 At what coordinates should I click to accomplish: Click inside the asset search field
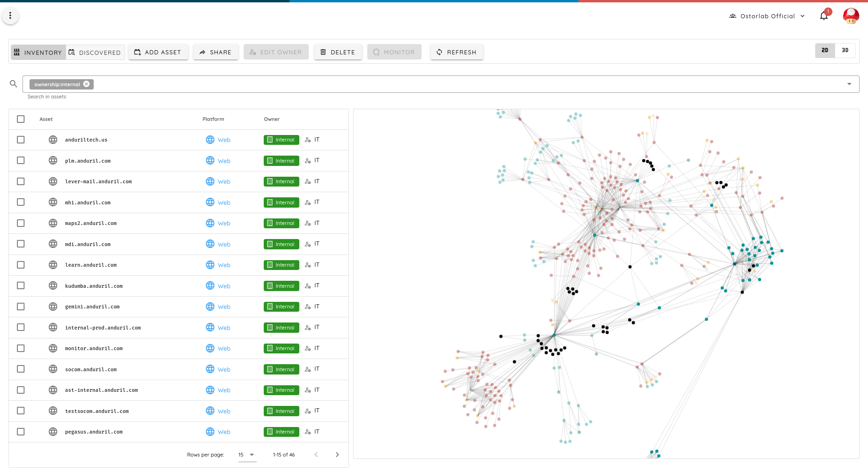click(x=440, y=84)
